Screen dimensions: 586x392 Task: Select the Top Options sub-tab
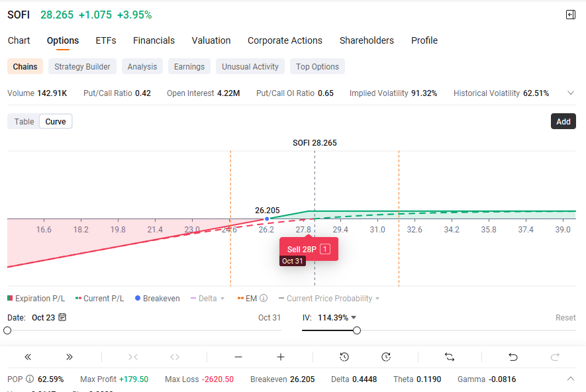[317, 66]
